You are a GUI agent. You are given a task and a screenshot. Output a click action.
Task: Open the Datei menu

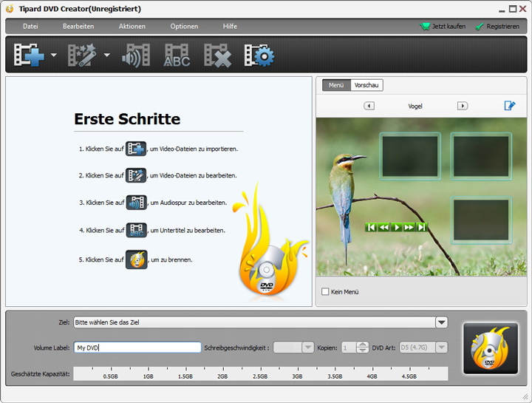tap(30, 26)
